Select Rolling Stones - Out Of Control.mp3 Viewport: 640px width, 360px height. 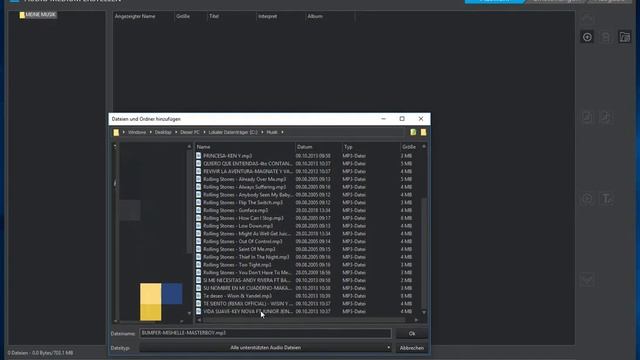coord(307,241)
